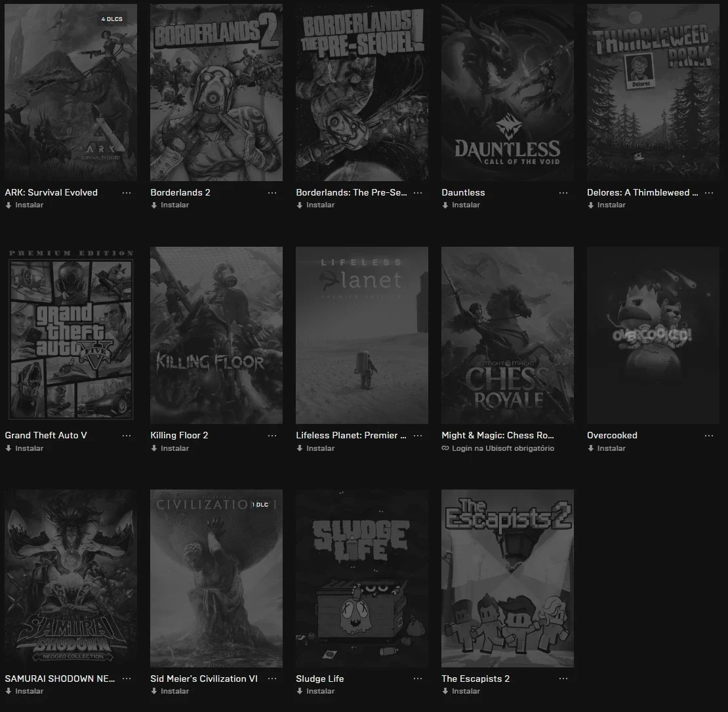Open the Chess Royale cover art
Viewport: 728px width, 712px height.
(508, 335)
